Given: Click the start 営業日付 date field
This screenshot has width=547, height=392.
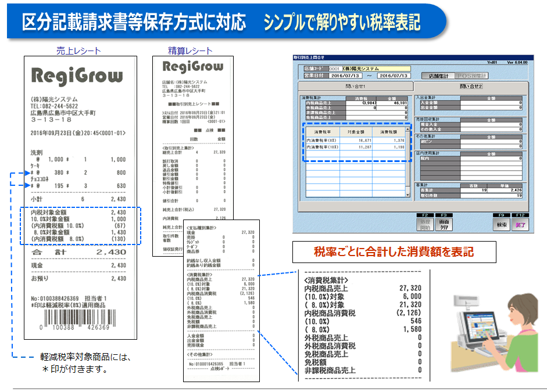Looking at the screenshot, I should point(345,75).
